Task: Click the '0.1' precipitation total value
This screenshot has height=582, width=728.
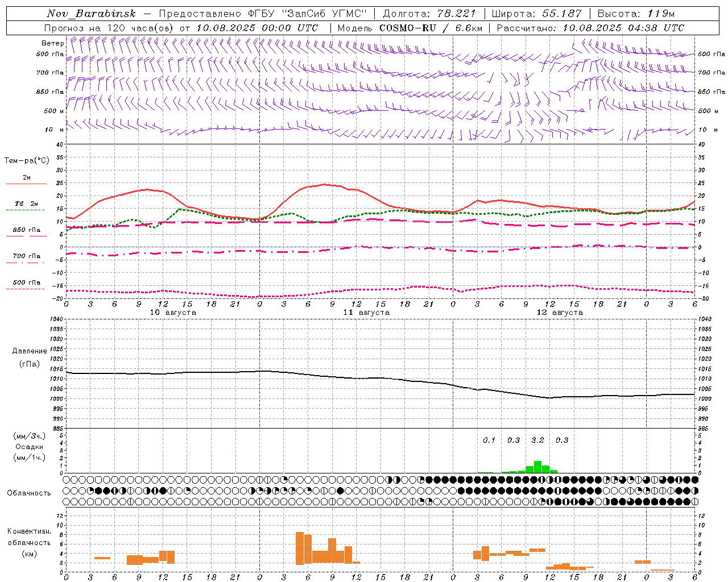Action: [x=489, y=440]
